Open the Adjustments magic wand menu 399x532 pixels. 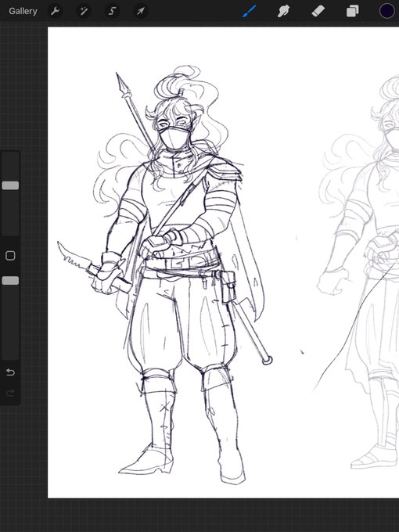pyautogui.click(x=84, y=11)
